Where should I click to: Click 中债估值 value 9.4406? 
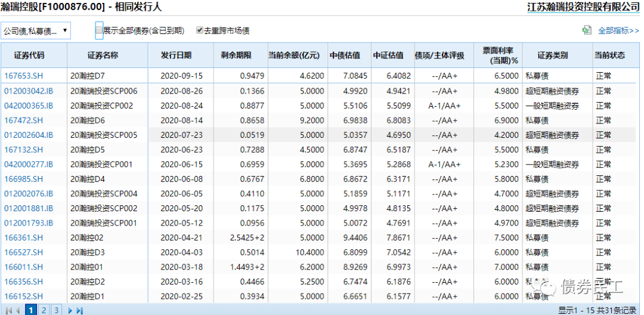tap(355, 238)
